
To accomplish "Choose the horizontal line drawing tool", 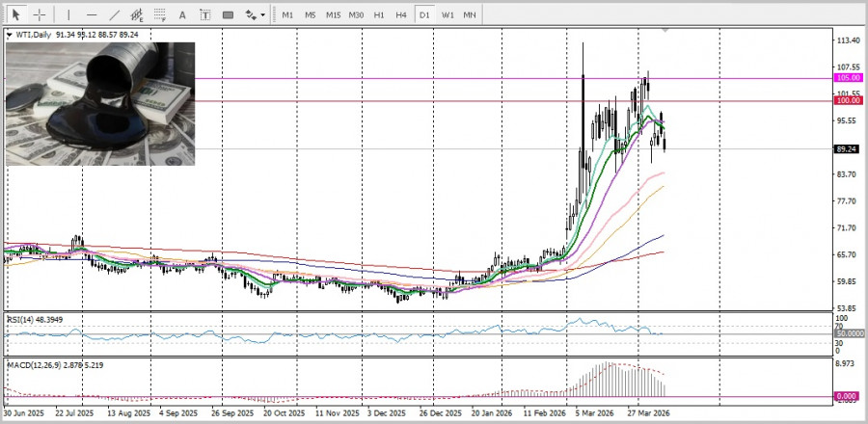I will click(x=92, y=14).
